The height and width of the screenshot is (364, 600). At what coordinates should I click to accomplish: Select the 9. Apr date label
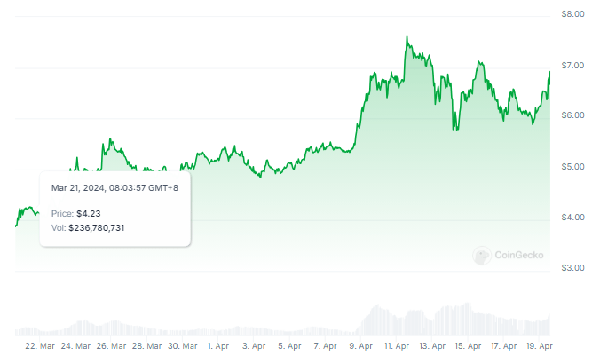[360, 345]
